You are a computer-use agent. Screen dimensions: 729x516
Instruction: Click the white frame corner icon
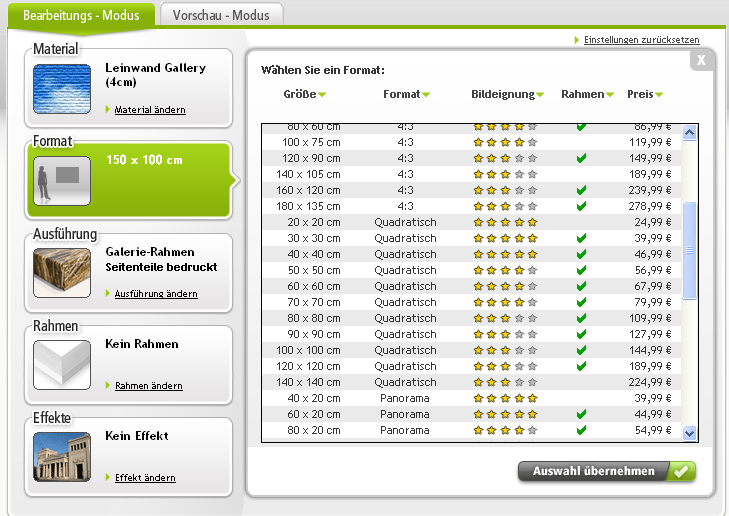tap(61, 364)
